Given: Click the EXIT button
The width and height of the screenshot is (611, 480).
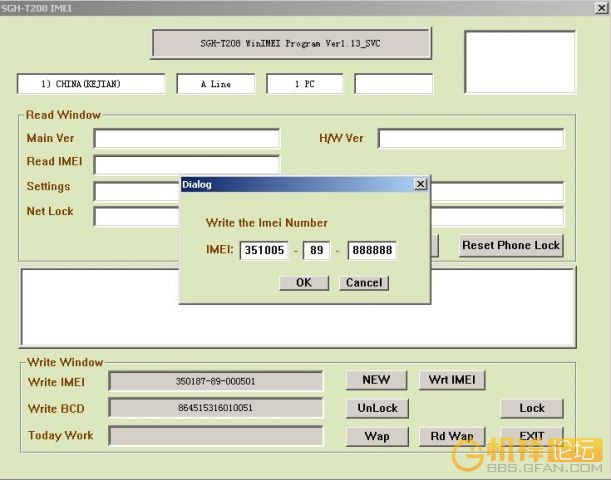Looking at the screenshot, I should [x=532, y=436].
